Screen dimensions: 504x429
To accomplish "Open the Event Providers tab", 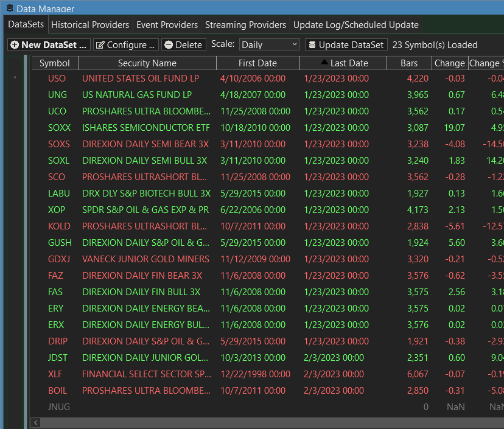I will coord(167,25).
